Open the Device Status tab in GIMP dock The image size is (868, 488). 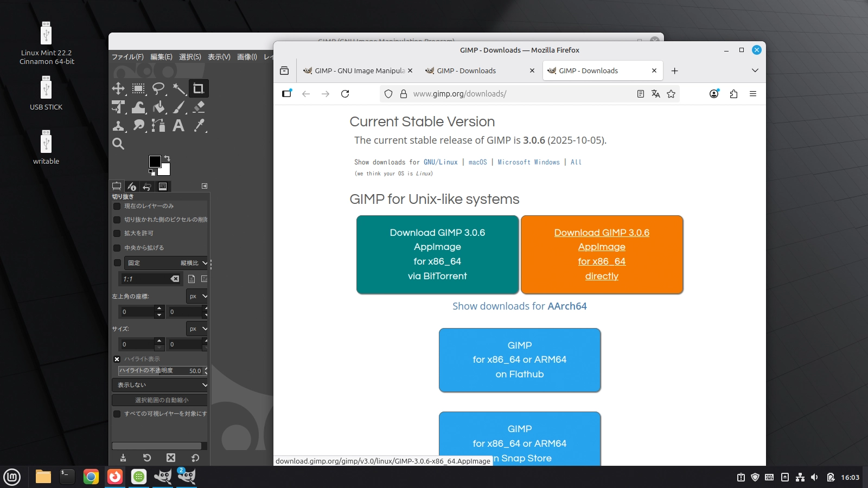click(132, 187)
